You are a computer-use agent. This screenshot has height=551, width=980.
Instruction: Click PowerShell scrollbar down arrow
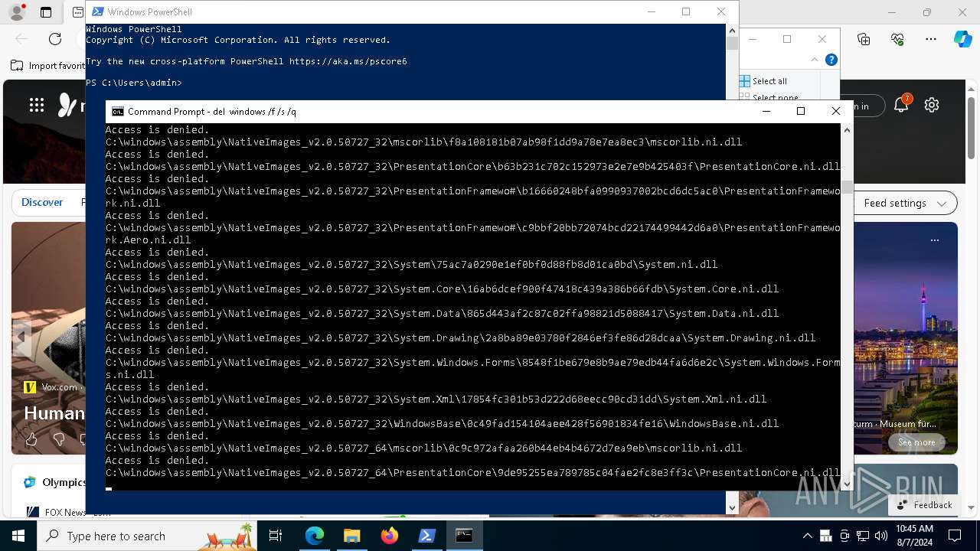click(x=732, y=507)
